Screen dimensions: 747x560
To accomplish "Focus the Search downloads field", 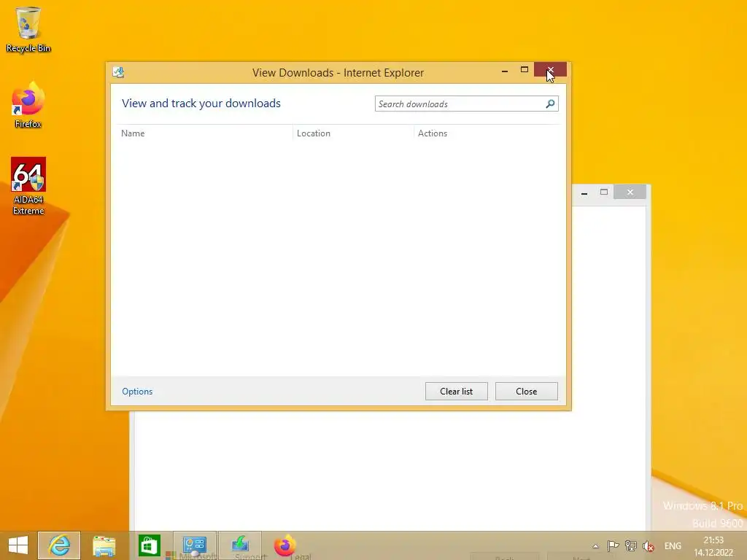I will pyautogui.click(x=466, y=104).
